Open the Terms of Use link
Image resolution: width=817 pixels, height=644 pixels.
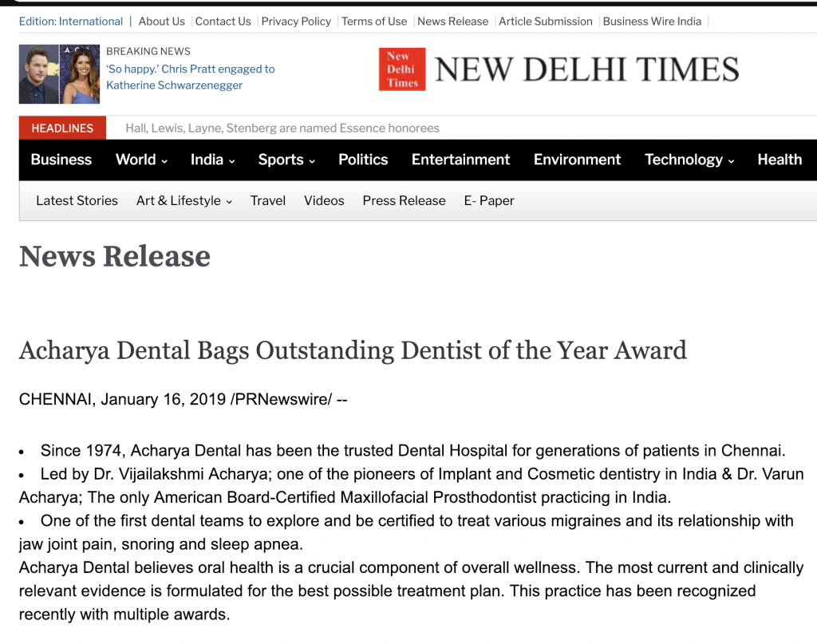tap(374, 22)
